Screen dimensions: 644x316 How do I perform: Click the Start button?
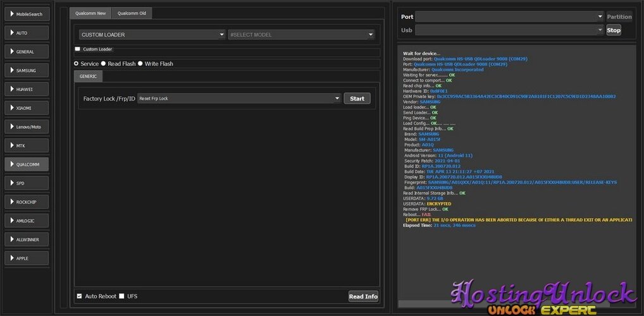coord(357,99)
